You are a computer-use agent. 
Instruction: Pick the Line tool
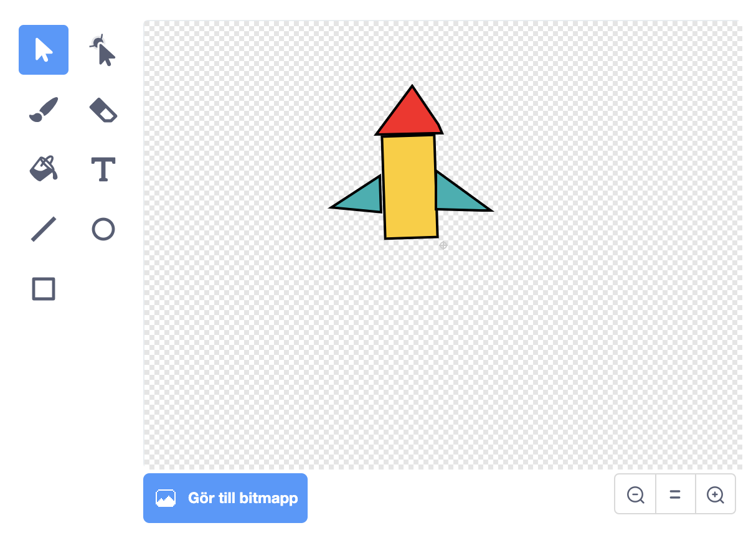click(x=44, y=229)
